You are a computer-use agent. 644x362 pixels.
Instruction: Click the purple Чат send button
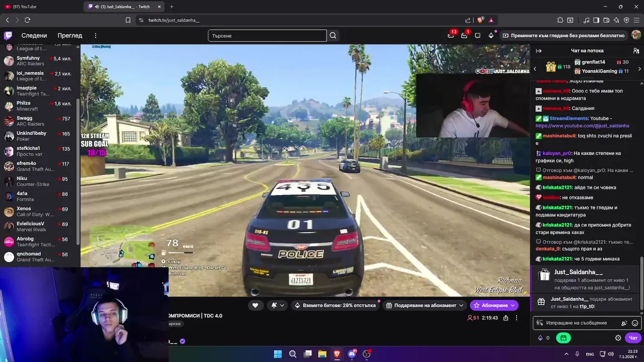coord(633,338)
